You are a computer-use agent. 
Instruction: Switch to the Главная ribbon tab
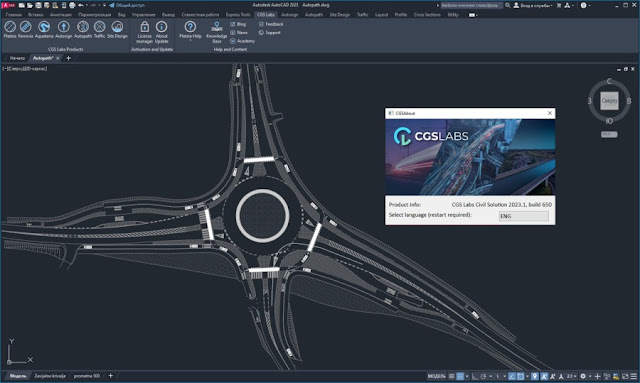13,15
